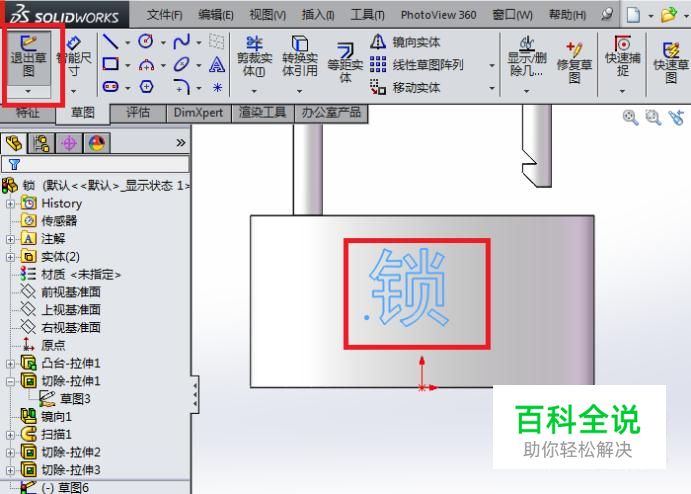Viewport: 691px width, 494px height.
Task: Select 前视基准面 plane in tree
Action: (x=61, y=292)
